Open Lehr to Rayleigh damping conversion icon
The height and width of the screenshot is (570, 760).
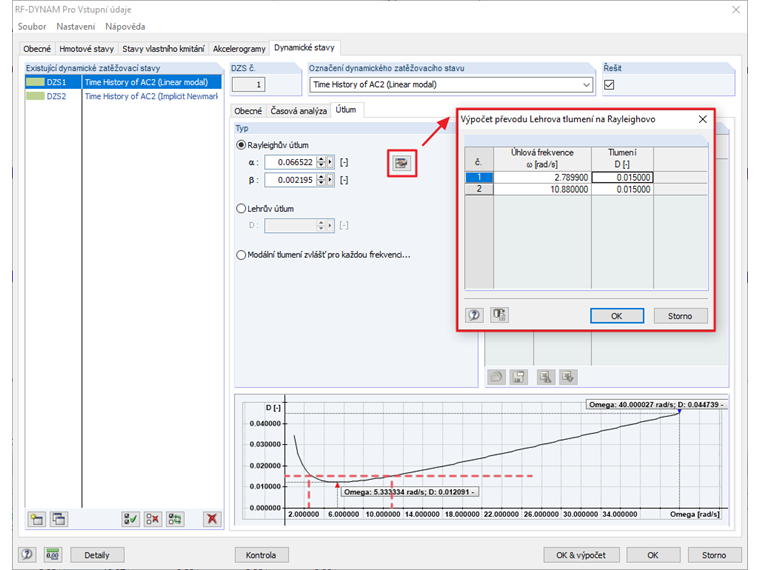(x=401, y=163)
